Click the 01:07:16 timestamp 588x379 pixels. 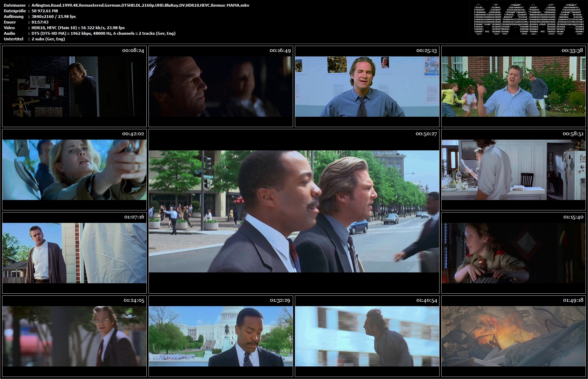134,217
